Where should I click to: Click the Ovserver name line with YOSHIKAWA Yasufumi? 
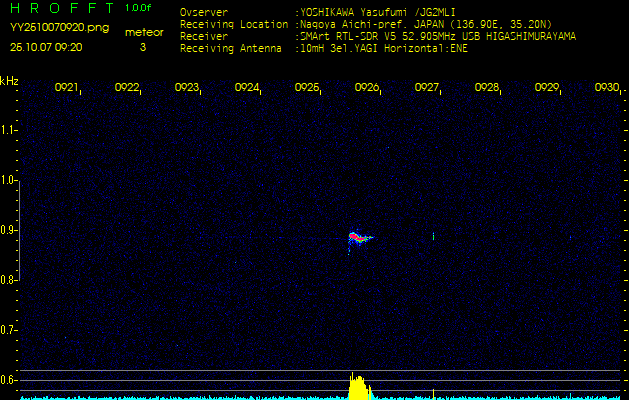[318, 13]
